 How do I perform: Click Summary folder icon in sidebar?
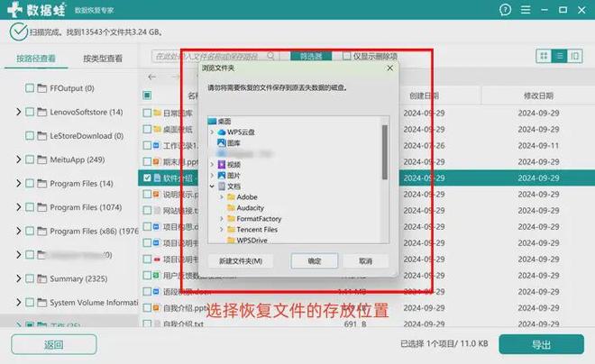[x=42, y=278]
